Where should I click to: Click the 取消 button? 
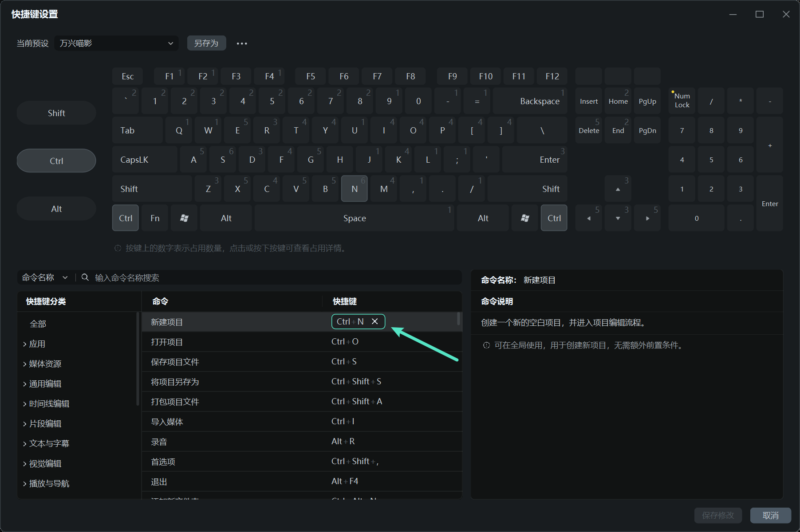coord(771,516)
